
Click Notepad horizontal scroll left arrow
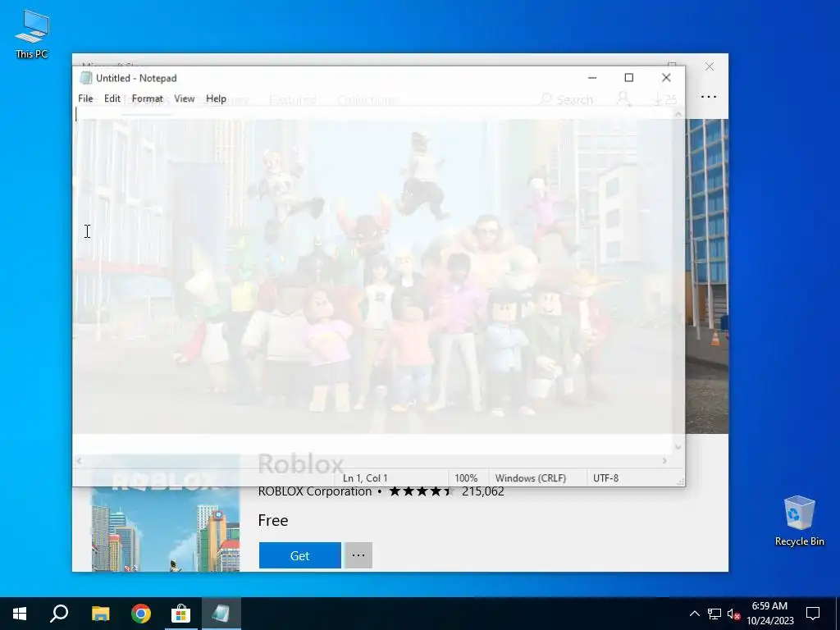tap(80, 461)
